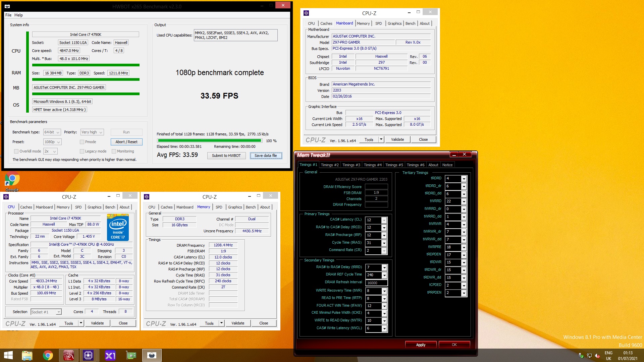Open the Precision X1 taskbar icon
This screenshot has height=362, width=644.
point(110,355)
